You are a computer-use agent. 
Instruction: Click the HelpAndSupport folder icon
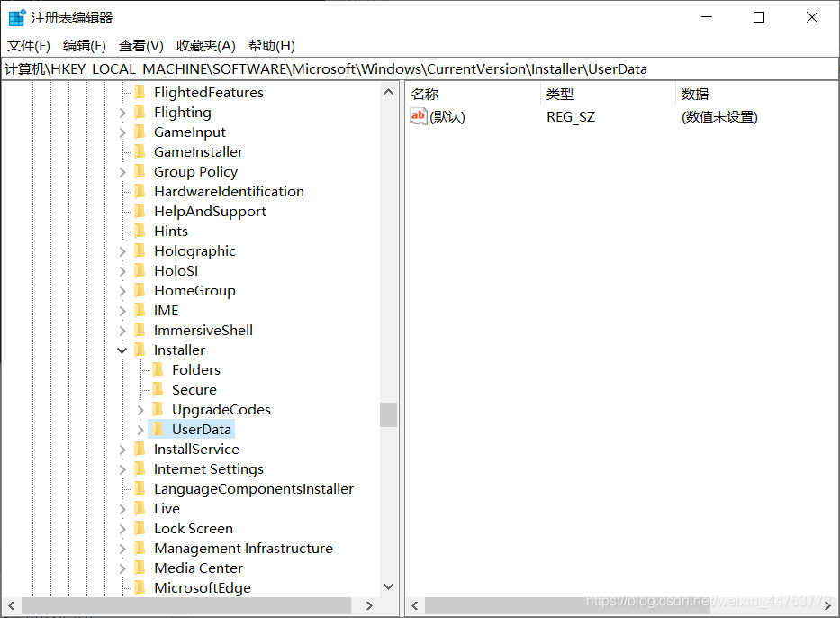pos(140,211)
